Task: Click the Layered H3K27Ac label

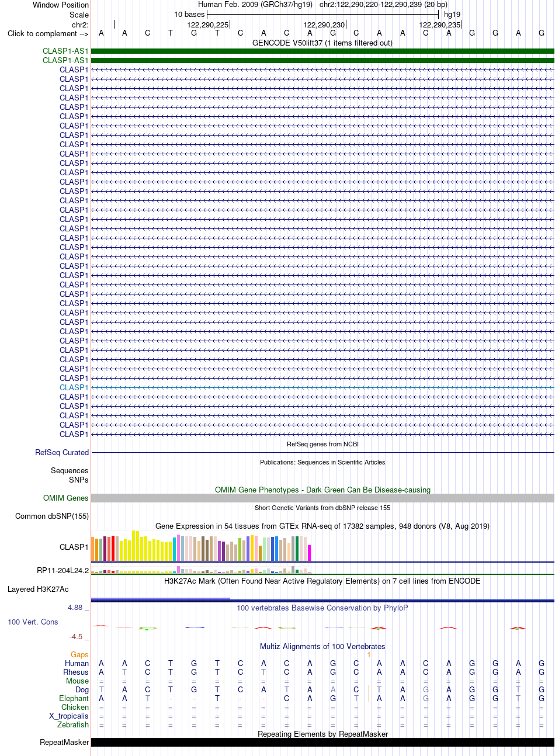Action: [38, 589]
